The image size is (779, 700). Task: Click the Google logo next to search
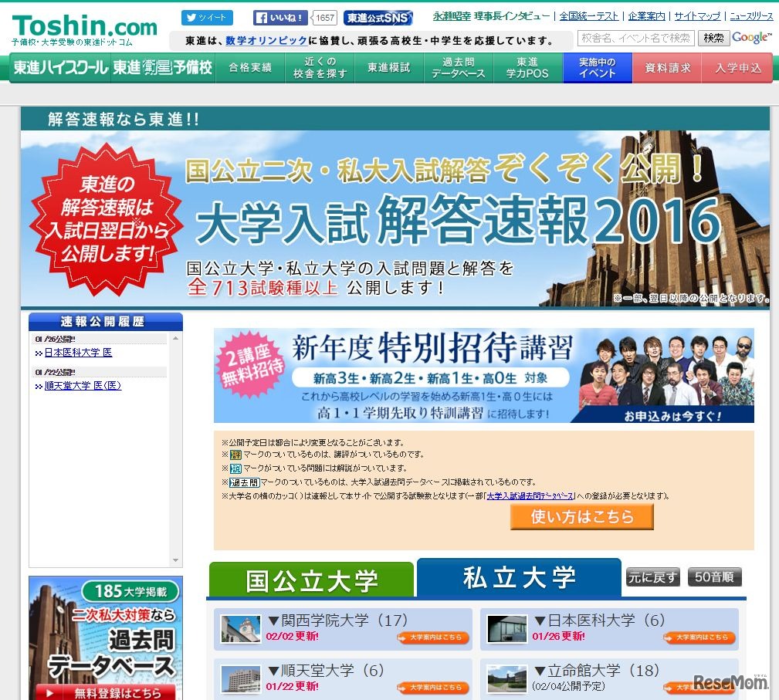coord(754,36)
